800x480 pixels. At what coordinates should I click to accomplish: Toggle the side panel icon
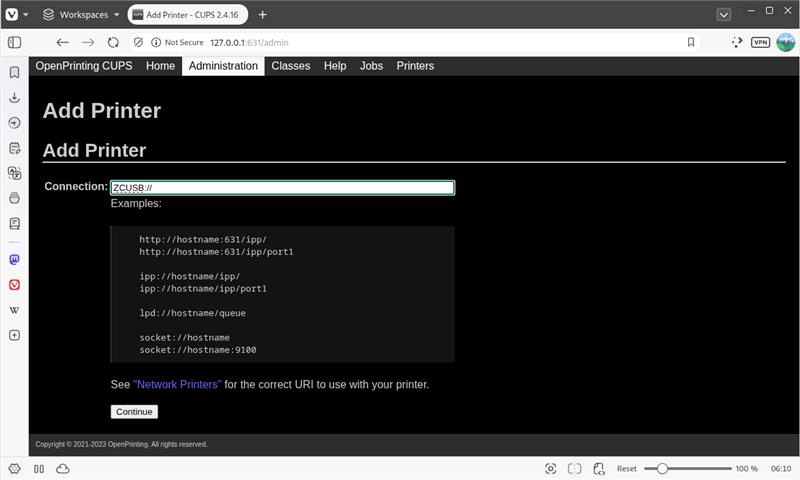point(14,42)
